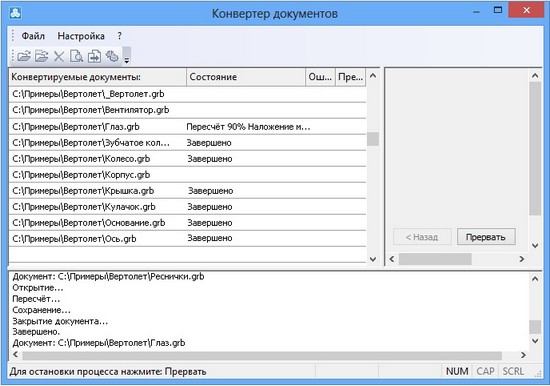The image size is (550, 386).
Task: Open the ? help menu
Action: pos(120,36)
